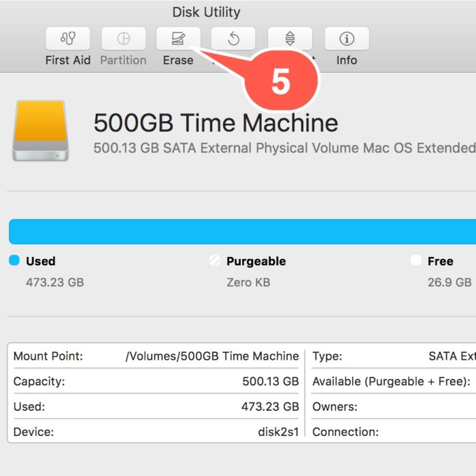The image size is (476, 476).
Task: Select the /Volumes/500GB Time Machine path
Action: coord(212,356)
